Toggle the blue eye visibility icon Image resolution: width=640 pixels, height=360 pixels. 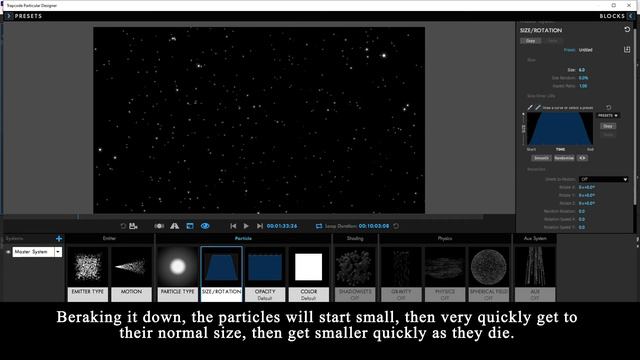(205, 226)
